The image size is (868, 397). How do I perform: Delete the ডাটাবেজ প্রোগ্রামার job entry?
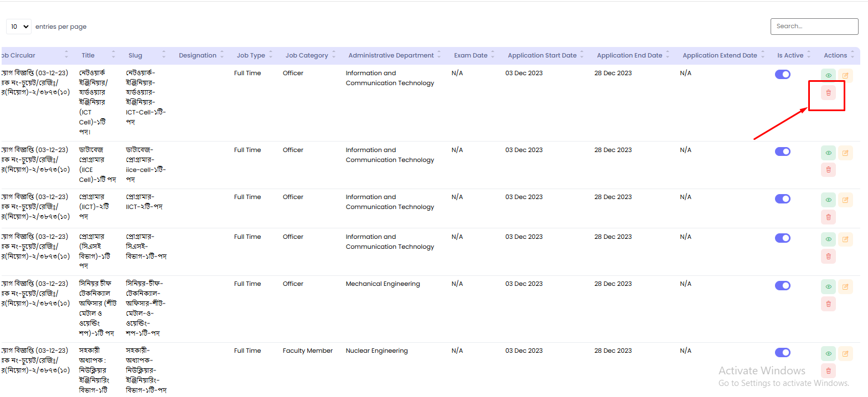pos(828,170)
